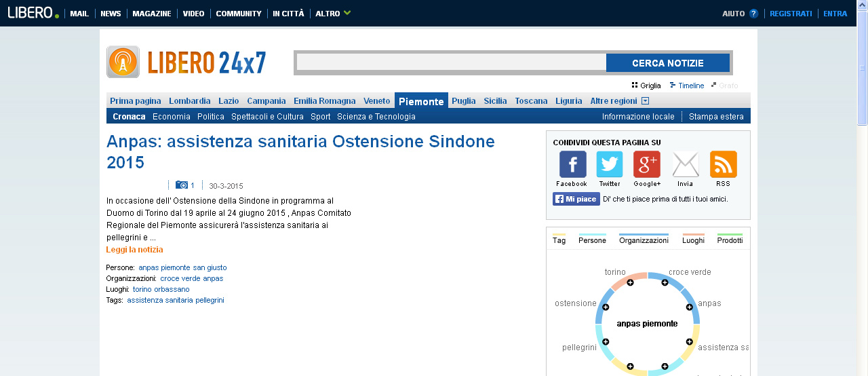Screen dimensions: 868x376
Task: Share the page via the Twitter icon
Action: pos(609,164)
